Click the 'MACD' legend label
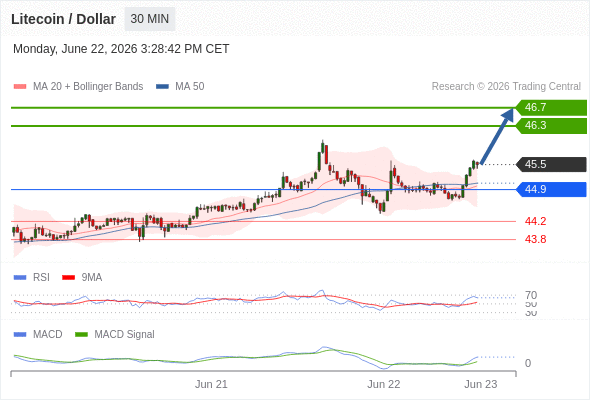The image size is (590, 400). [x=48, y=335]
